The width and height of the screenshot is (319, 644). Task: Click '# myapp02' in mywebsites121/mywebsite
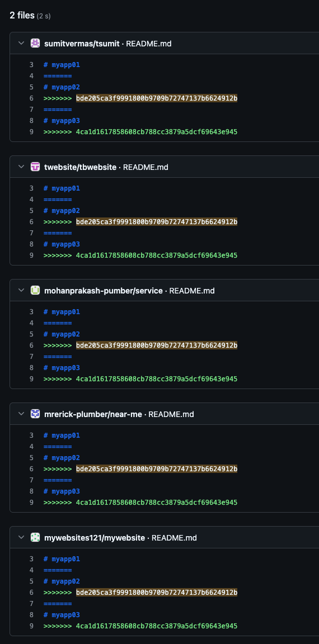[62, 581]
